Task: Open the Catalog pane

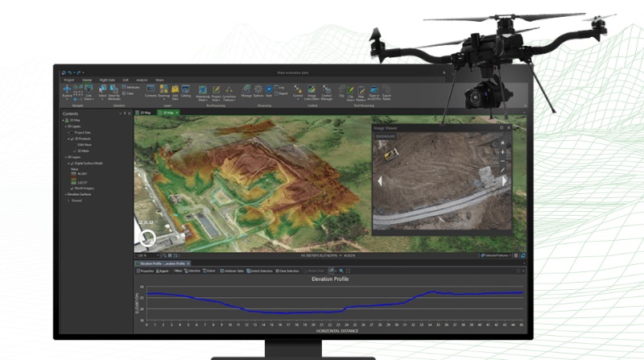Action: 186,91
